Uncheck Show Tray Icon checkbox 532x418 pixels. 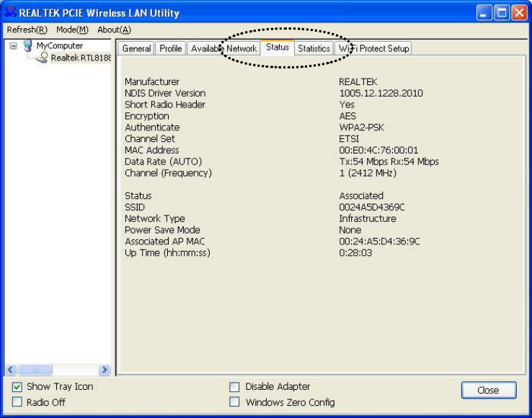(x=17, y=387)
